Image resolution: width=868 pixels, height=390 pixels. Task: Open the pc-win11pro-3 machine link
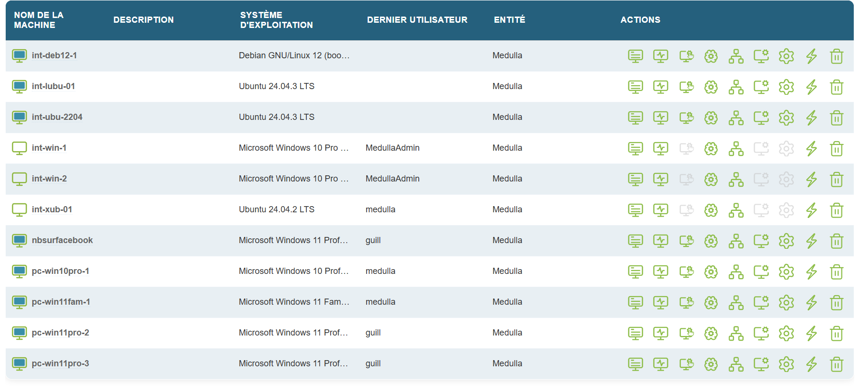[60, 363]
